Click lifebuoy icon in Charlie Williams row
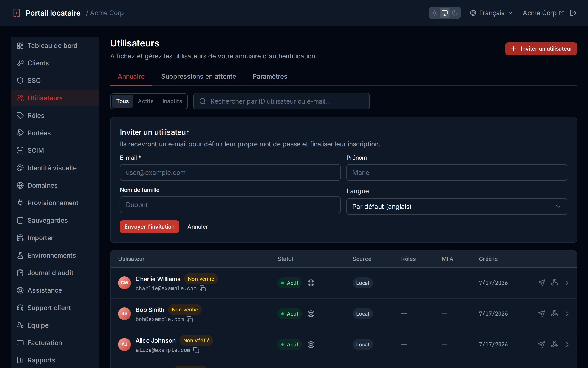The image size is (588, 368). coord(311,283)
